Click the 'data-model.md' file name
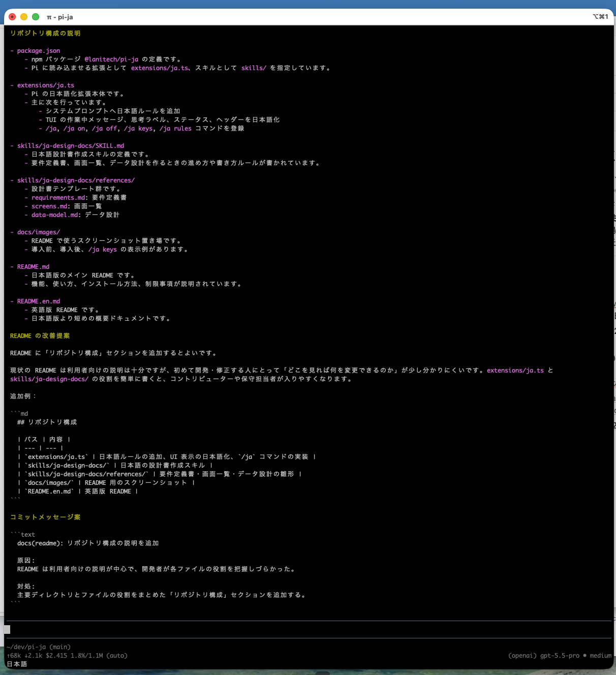The image size is (616, 675). click(x=55, y=215)
